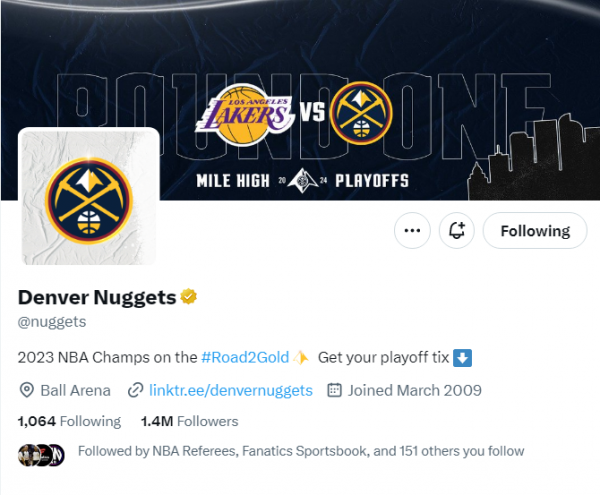Screen dimensions: 600x495
Task: Open the three-dot more options menu
Action: click(411, 231)
